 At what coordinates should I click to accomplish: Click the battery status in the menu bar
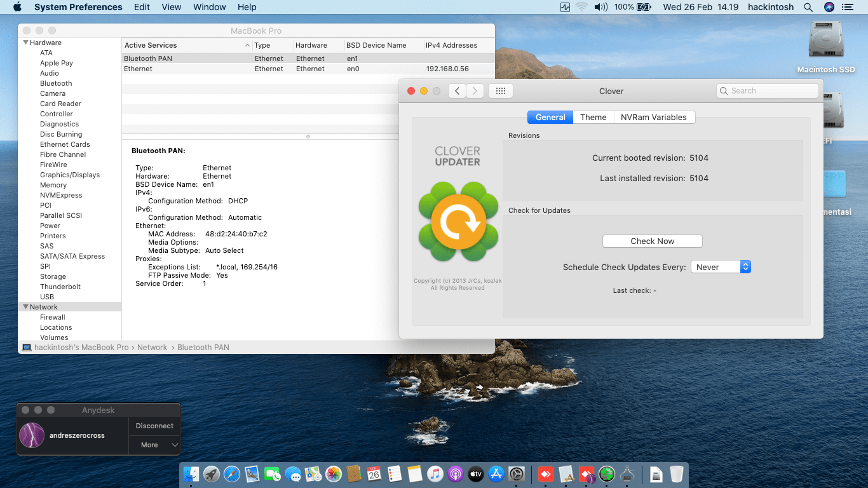tap(633, 7)
